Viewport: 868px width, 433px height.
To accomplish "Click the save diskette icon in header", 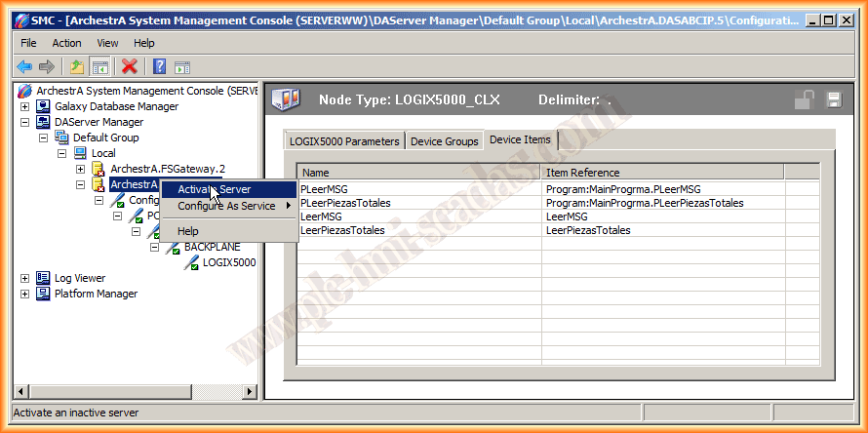I will pyautogui.click(x=834, y=99).
